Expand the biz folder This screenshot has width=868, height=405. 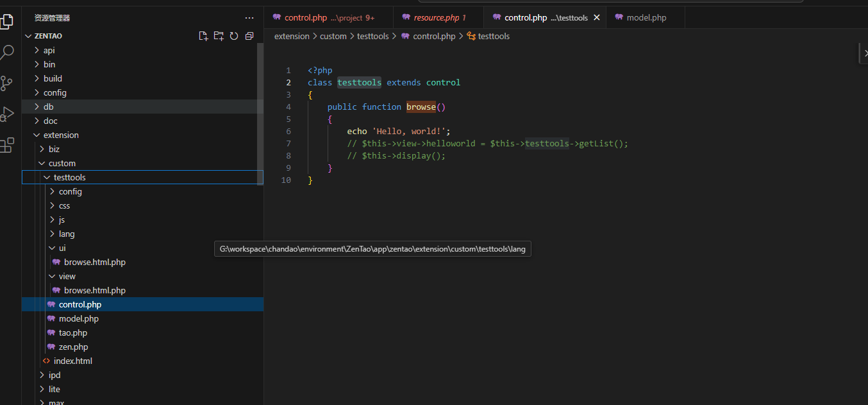[x=42, y=149]
